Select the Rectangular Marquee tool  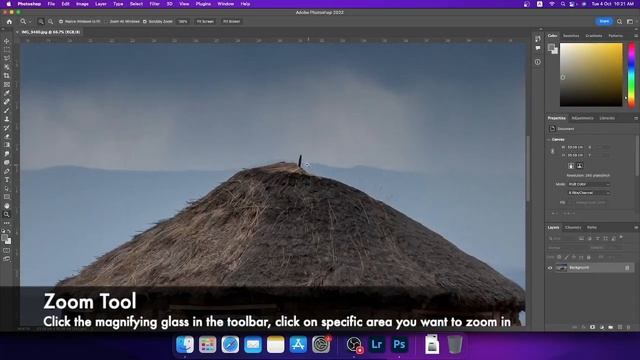coord(7,49)
